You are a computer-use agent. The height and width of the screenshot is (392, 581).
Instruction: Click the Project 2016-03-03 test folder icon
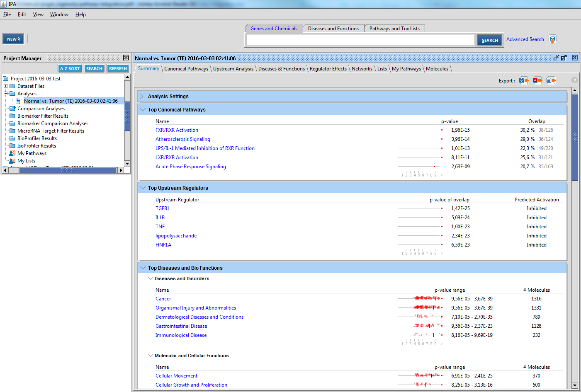(6, 79)
